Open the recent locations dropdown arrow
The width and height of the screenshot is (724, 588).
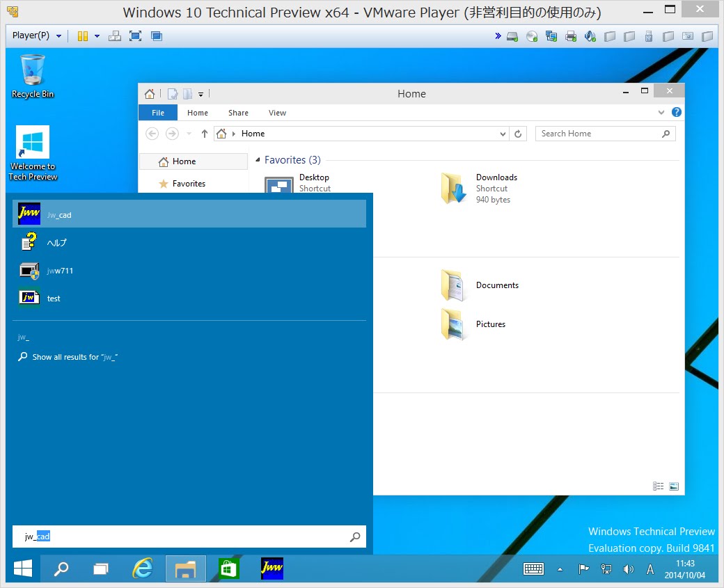pos(189,134)
